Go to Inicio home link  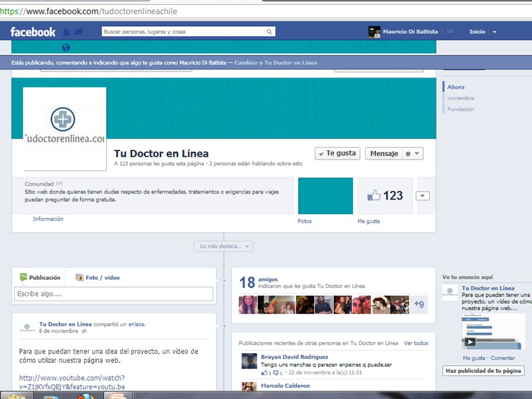point(477,32)
